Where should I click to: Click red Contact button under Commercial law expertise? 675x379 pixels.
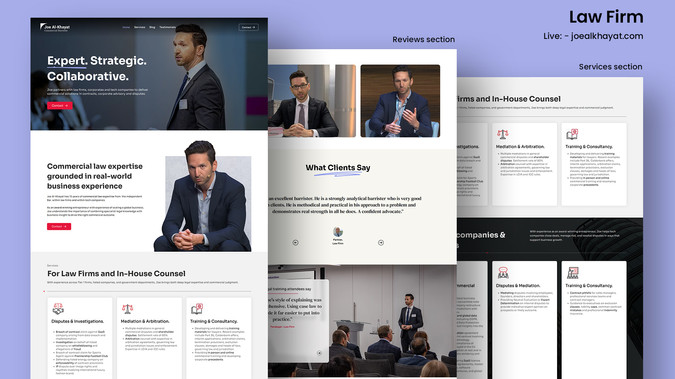coord(59,227)
